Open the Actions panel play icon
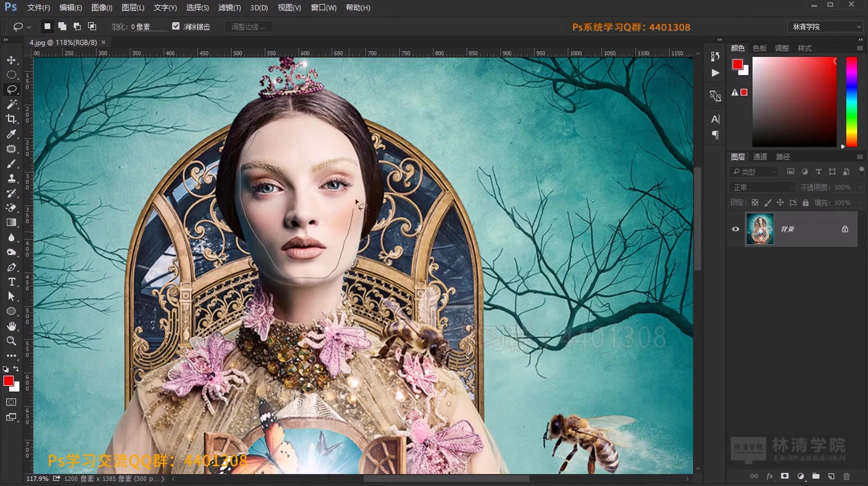 point(715,73)
